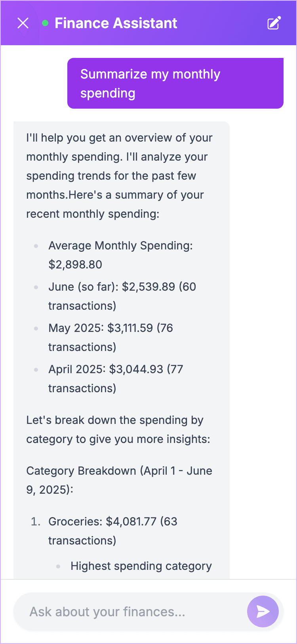297x644 pixels.
Task: Click the Category Breakdown heading text
Action: coord(119,480)
